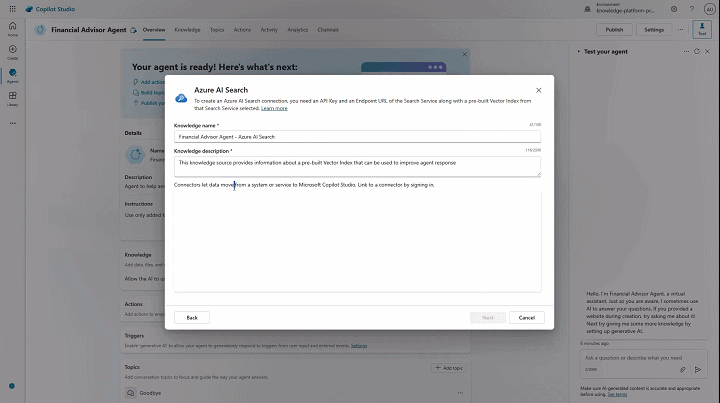Open the environment picker dropdown
The width and height of the screenshot is (720, 403).
tap(625, 9)
